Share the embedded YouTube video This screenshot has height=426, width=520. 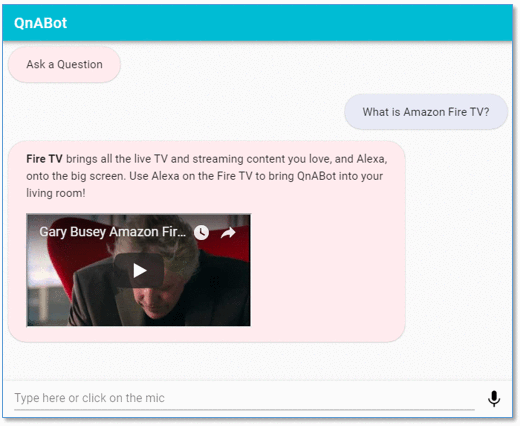click(x=228, y=233)
